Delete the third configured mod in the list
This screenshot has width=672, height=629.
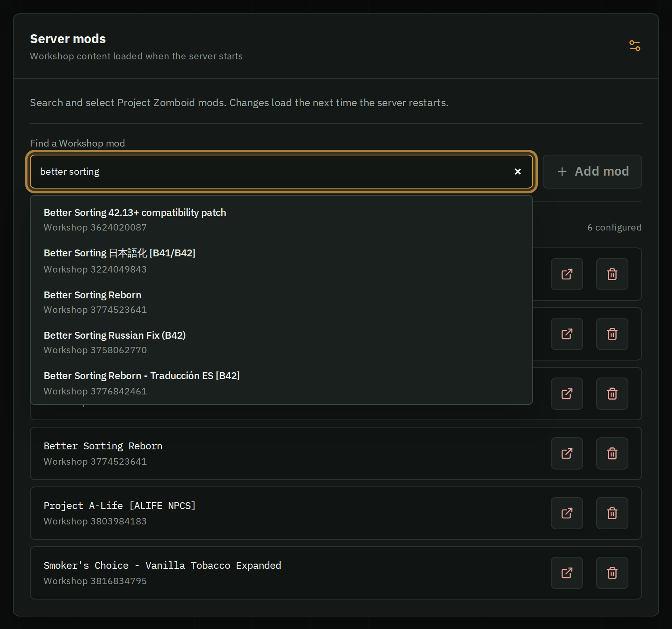tap(612, 394)
